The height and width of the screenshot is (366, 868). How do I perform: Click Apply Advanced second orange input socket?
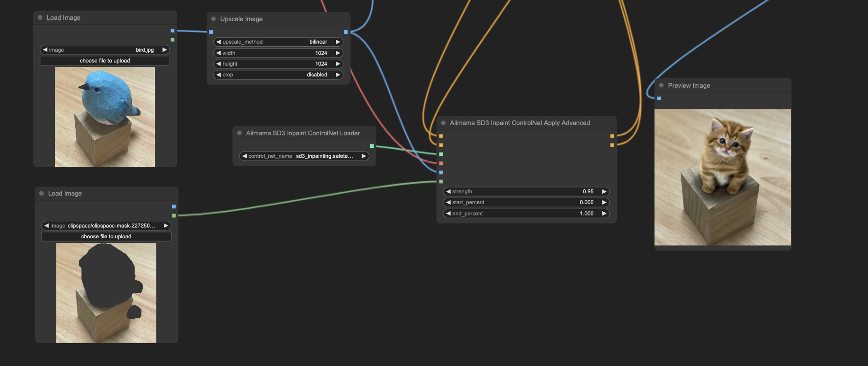pyautogui.click(x=441, y=145)
